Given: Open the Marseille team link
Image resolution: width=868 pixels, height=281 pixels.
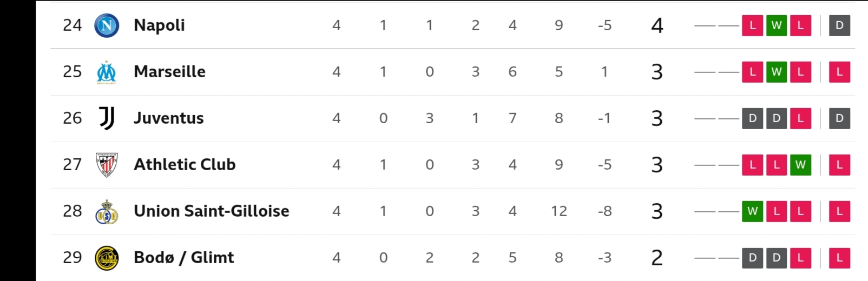Looking at the screenshot, I should (169, 72).
